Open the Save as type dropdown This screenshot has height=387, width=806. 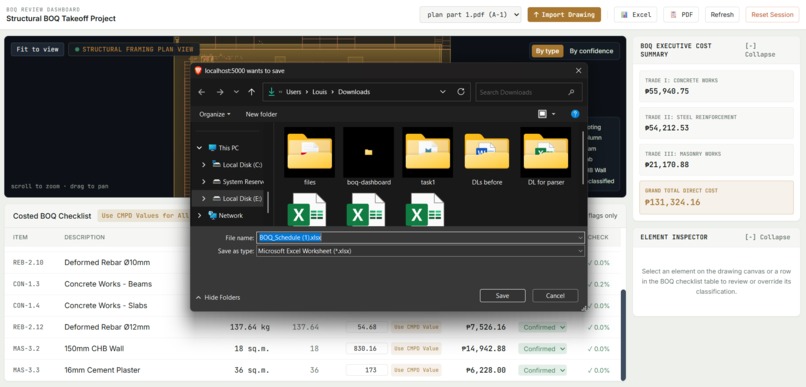coord(420,251)
